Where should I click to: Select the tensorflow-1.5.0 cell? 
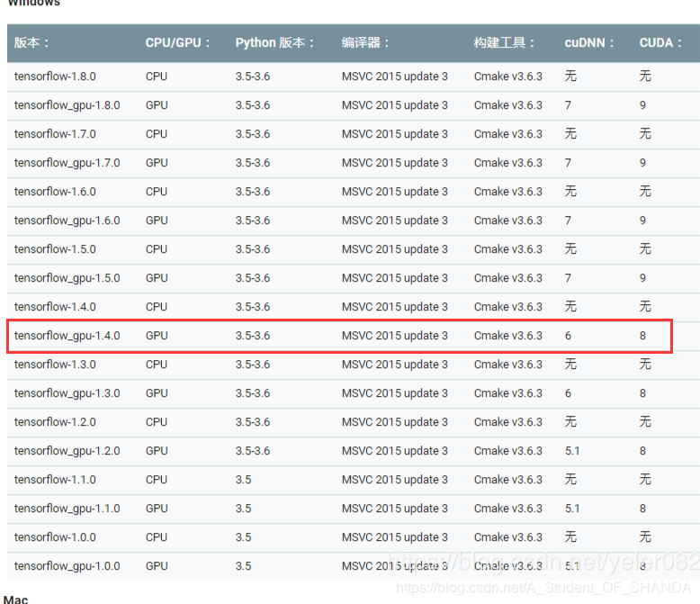[x=55, y=249]
